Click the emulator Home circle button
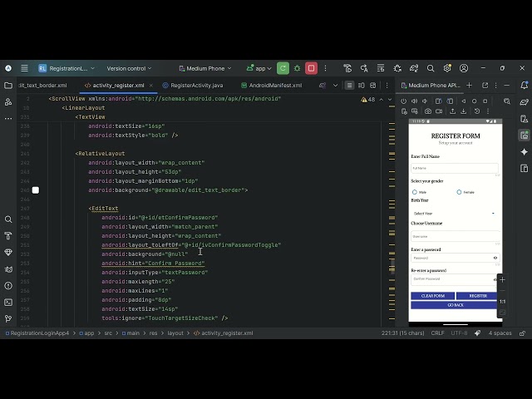Viewport: 532px width, 399px height. [475, 101]
